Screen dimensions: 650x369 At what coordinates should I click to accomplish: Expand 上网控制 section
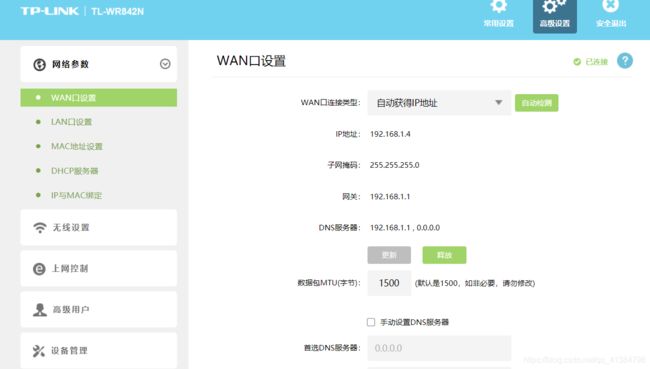tap(99, 268)
